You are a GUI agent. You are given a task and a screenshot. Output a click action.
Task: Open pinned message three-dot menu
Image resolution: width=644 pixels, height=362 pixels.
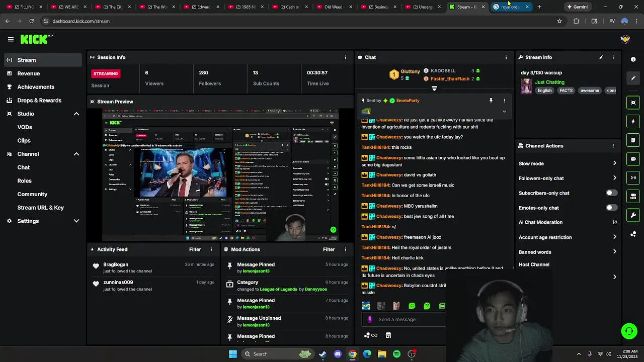coord(504,101)
